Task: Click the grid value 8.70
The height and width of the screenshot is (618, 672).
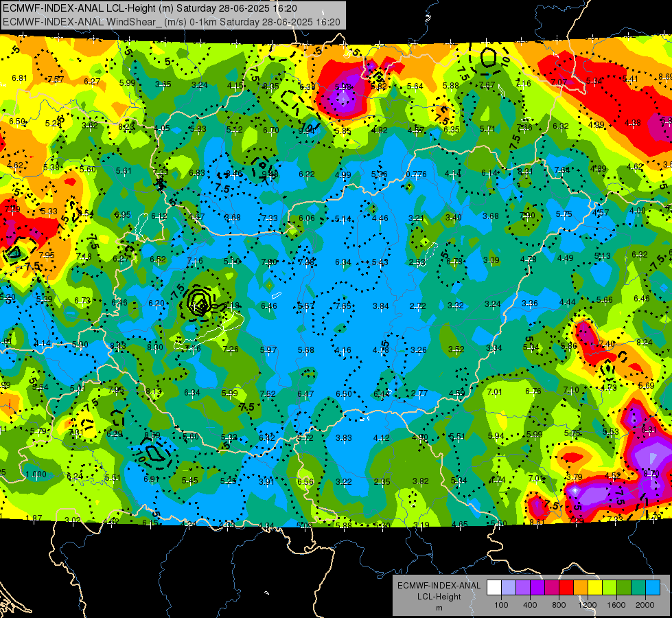Action: coord(651,474)
